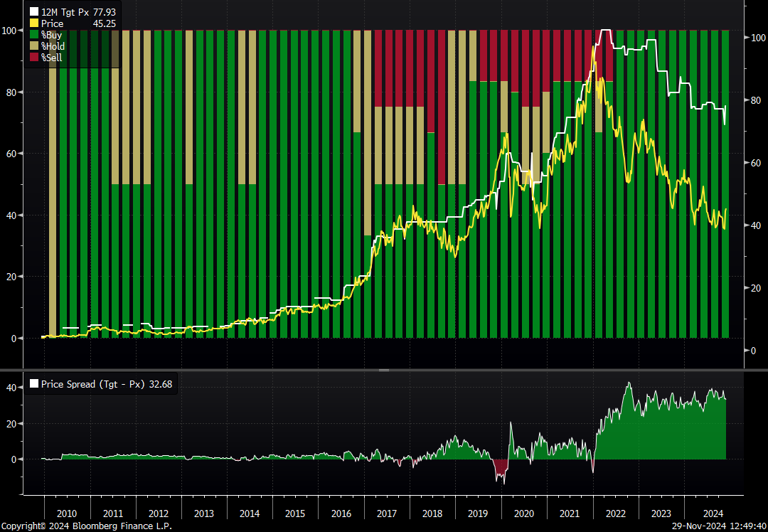Click the 2020 year label
Viewport: 768px width, 532px height.
pos(524,514)
